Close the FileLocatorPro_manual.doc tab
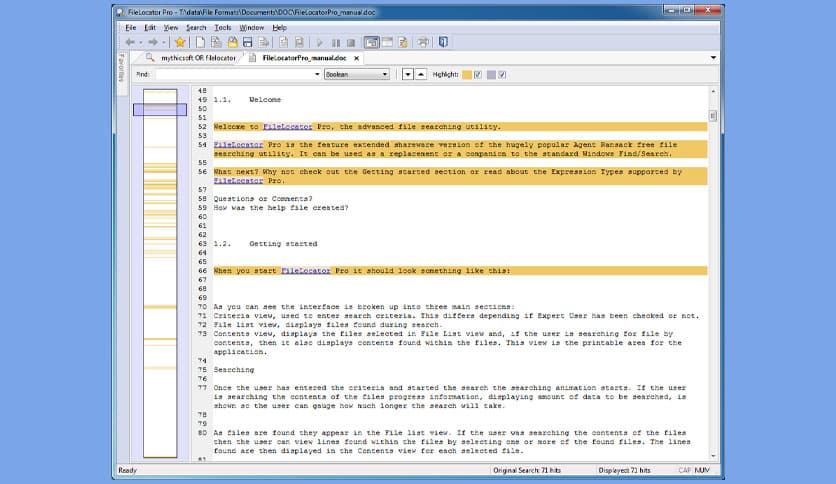 356,58
